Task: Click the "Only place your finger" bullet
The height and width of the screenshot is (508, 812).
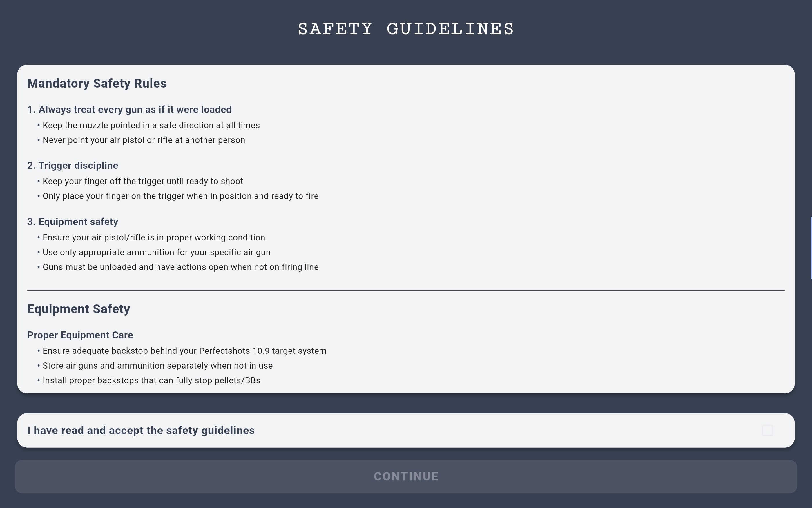Action: [180, 196]
